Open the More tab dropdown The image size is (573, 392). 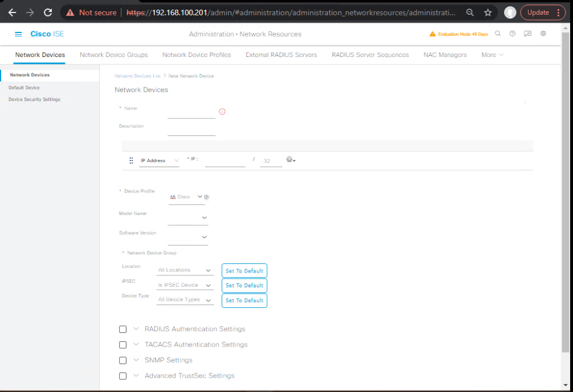point(492,55)
